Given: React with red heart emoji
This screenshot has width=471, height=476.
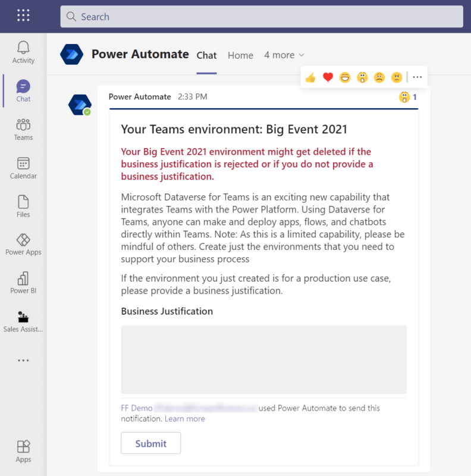Looking at the screenshot, I should click(328, 77).
